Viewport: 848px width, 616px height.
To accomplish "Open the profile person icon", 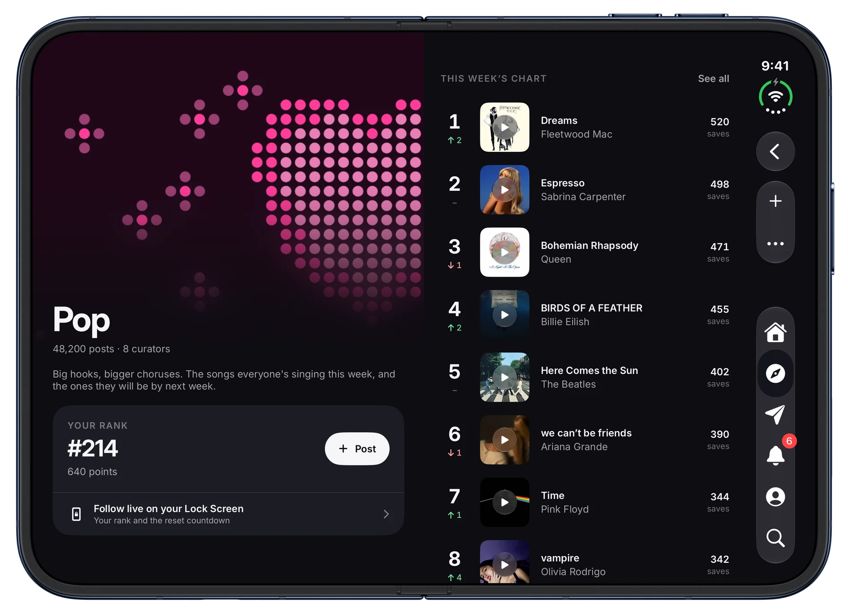I will 775,496.
